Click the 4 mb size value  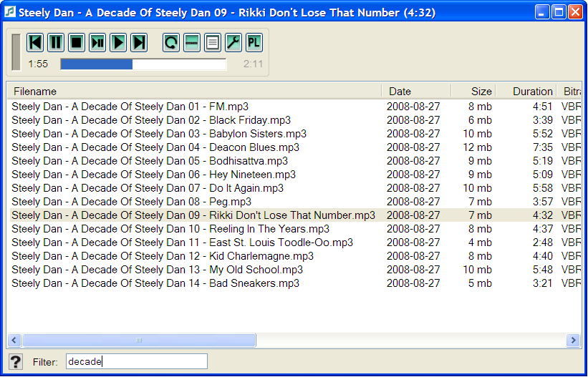[x=480, y=243]
